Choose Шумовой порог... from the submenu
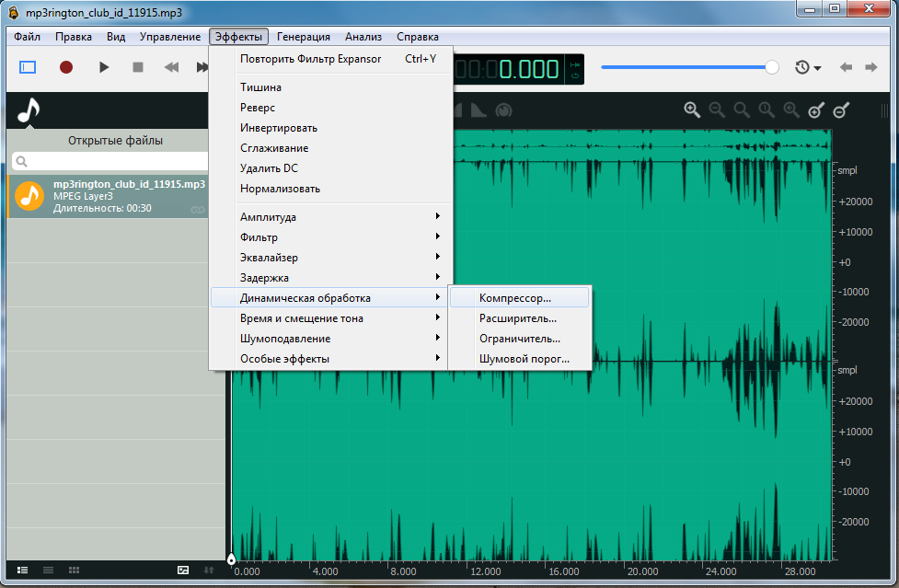899x588 pixels. coord(520,359)
